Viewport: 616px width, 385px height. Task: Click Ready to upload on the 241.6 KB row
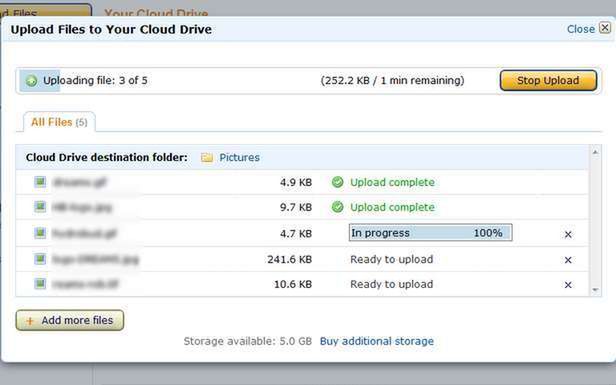(x=392, y=259)
